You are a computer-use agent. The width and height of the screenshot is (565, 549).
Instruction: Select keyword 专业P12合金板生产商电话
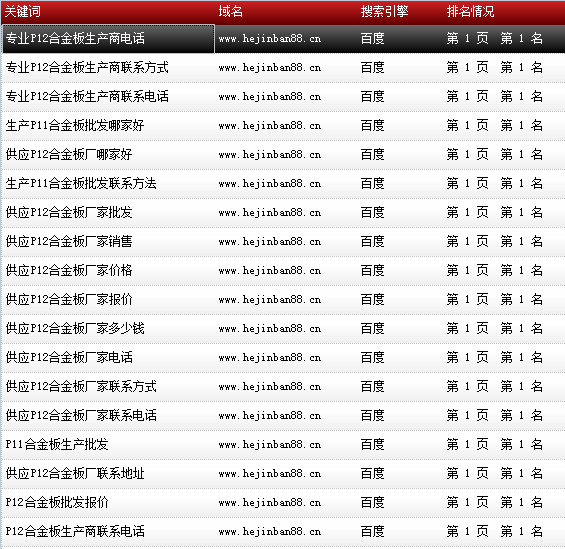pos(75,39)
